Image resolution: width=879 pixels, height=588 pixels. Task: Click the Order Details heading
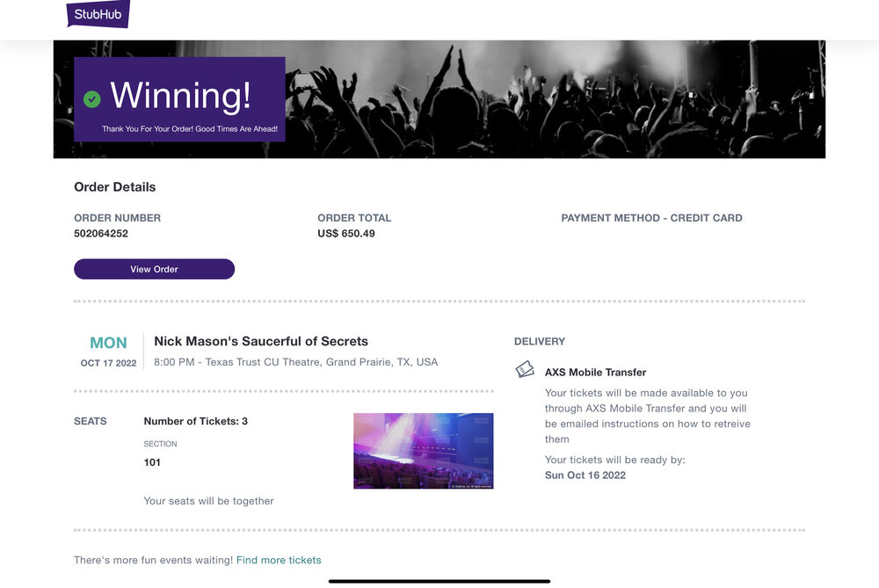[114, 187]
